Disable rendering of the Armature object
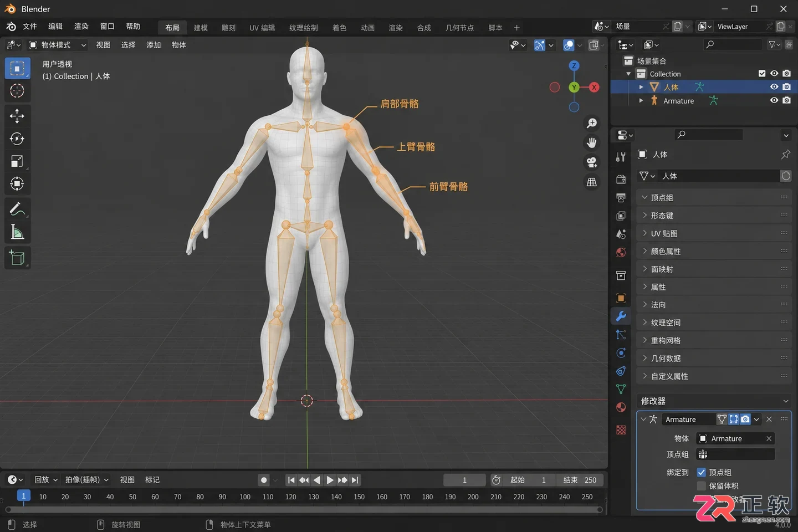 (x=786, y=100)
